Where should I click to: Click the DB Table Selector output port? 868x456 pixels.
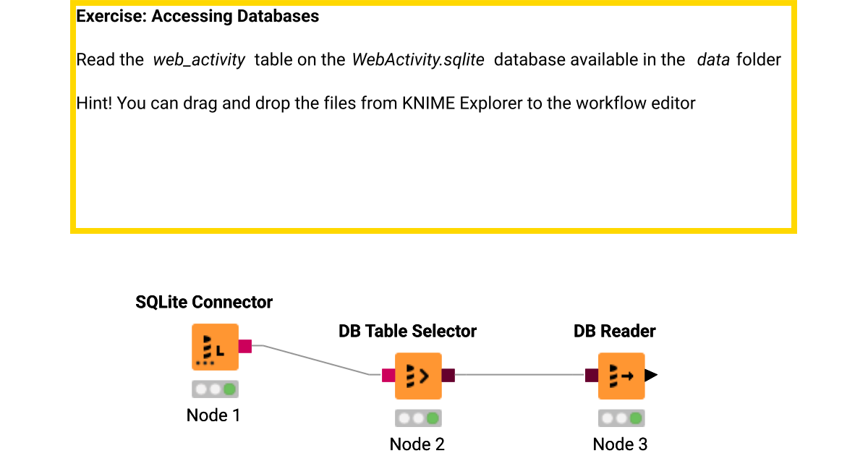[x=448, y=376]
